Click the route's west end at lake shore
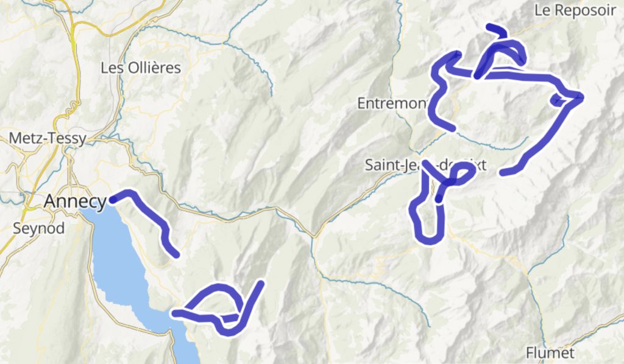Viewport: 624px width, 364px height. pyautogui.click(x=174, y=313)
